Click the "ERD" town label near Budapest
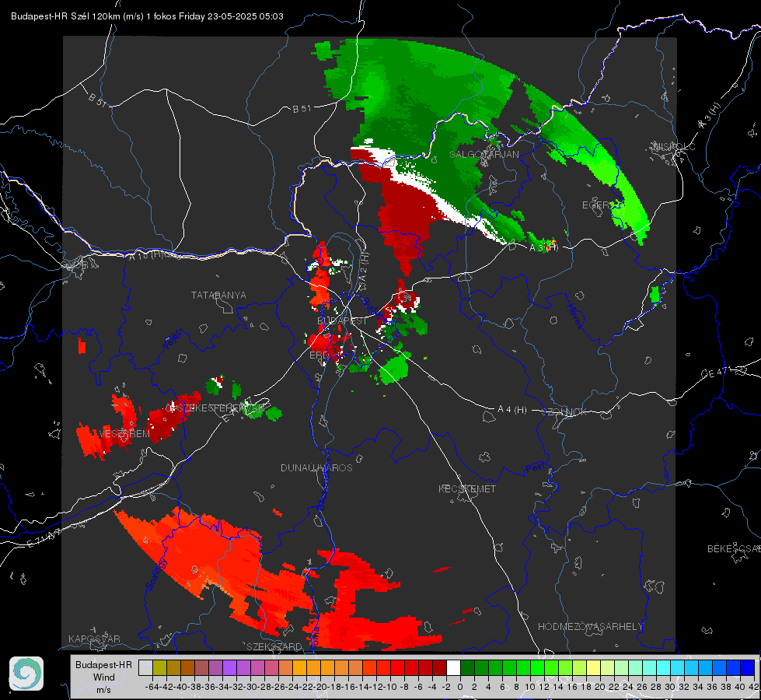 tap(319, 355)
